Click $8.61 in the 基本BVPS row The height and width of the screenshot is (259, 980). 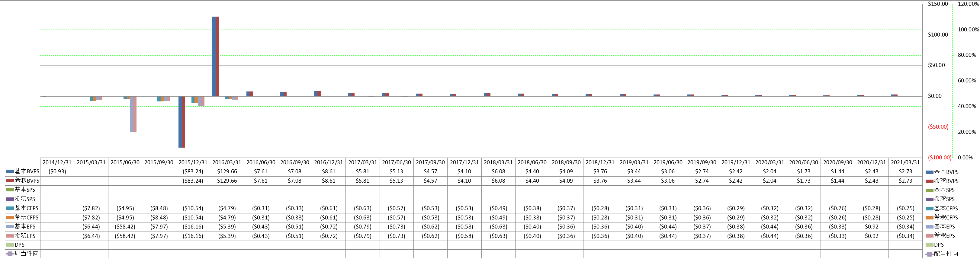329,171
